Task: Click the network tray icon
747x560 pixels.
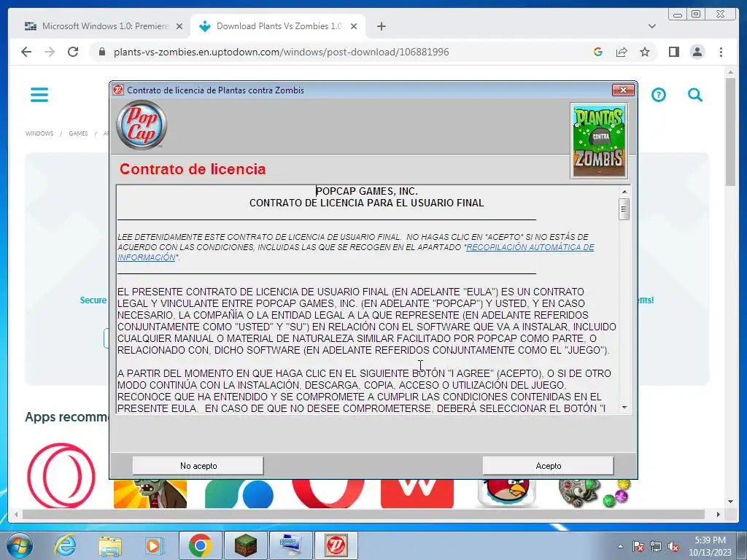Action: [x=656, y=547]
